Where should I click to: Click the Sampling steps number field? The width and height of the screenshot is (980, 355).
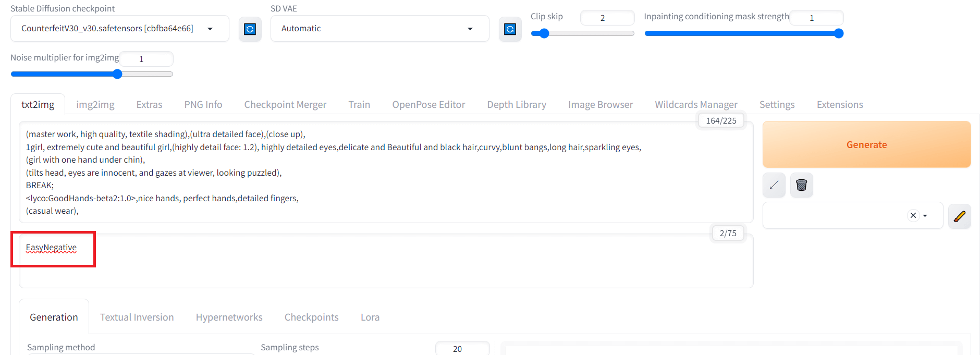462,349
